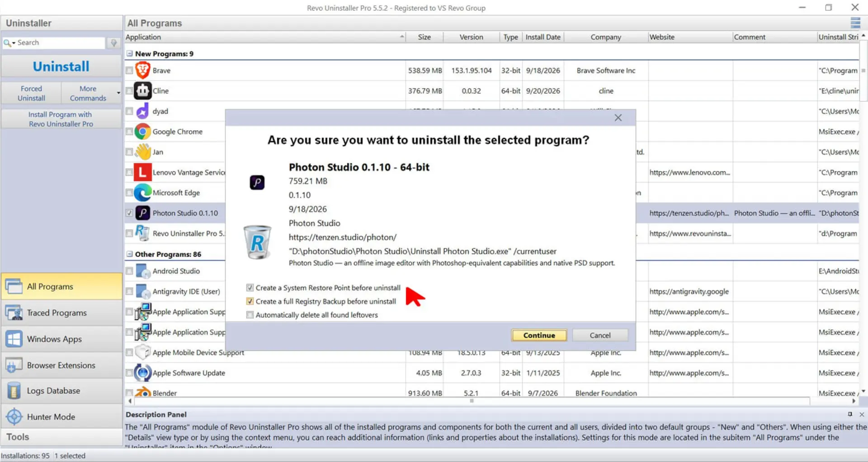Click the Lenovo Vantage Service icon
The width and height of the screenshot is (868, 462).
142,172
